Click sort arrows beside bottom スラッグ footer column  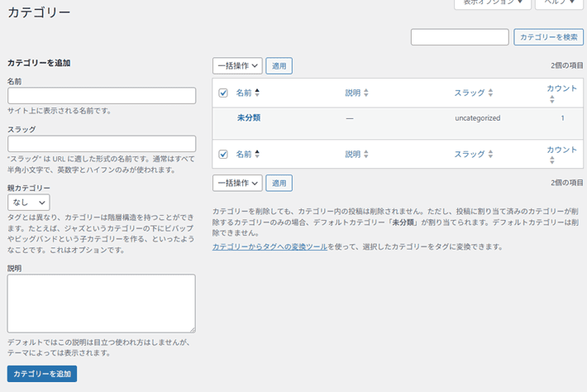click(x=490, y=154)
